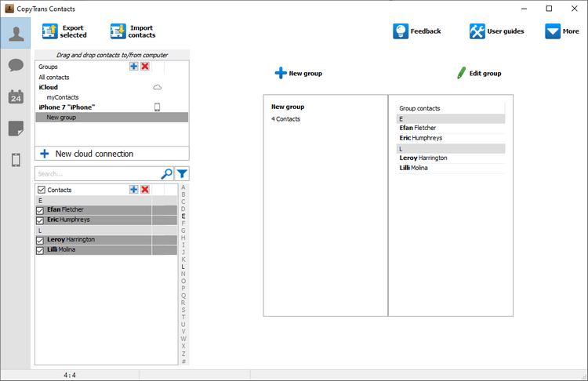This screenshot has height=381, width=588.
Task: Select iPhone 7 "iPhone" device entry
Action: [67, 107]
